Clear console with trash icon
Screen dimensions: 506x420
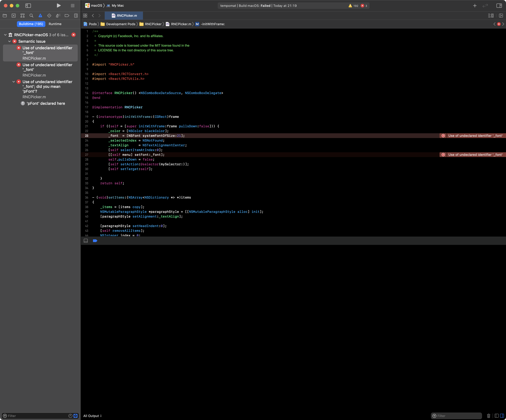[488, 416]
